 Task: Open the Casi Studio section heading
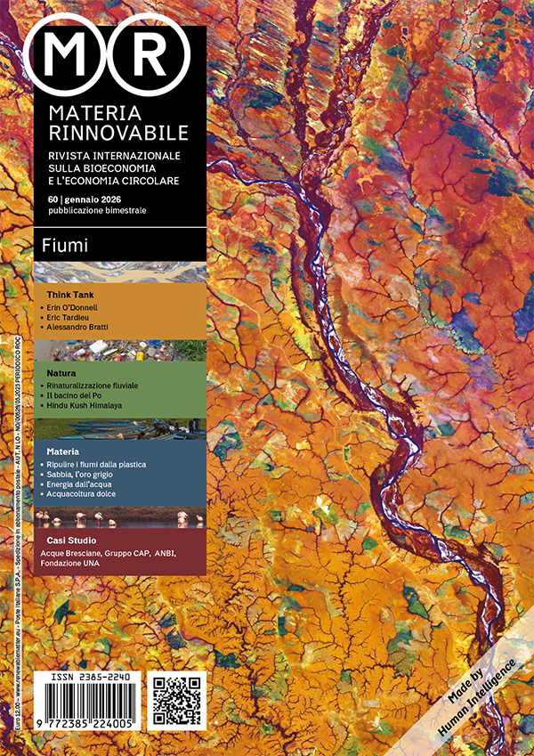click(x=72, y=541)
